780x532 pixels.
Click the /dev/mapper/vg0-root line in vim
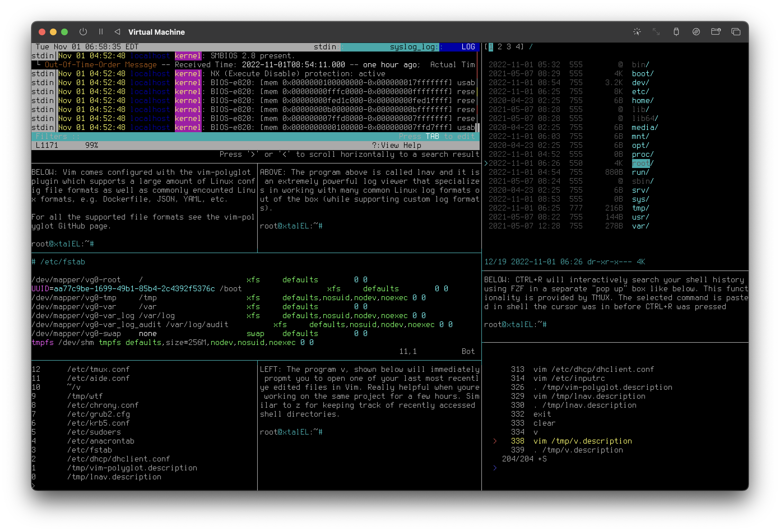pyautogui.click(x=199, y=280)
